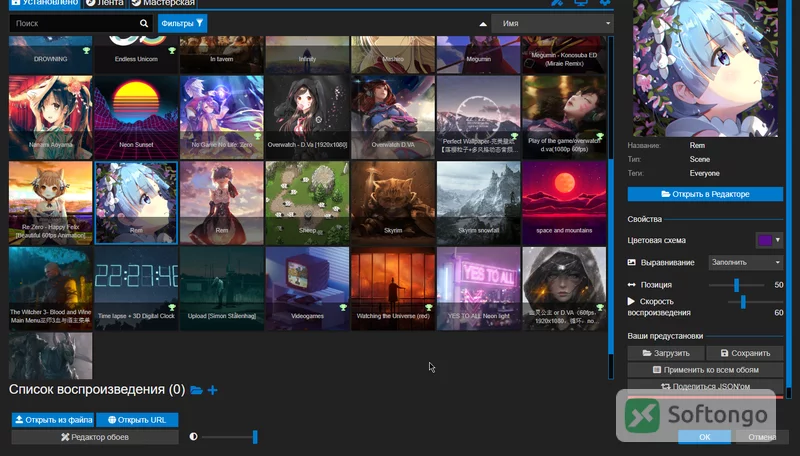800x456 pixels.
Task: Click the Загрузить preset button
Action: (666, 353)
